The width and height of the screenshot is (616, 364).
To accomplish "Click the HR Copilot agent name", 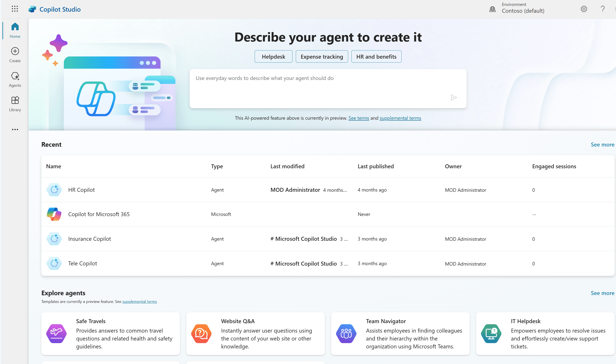I will [x=82, y=189].
